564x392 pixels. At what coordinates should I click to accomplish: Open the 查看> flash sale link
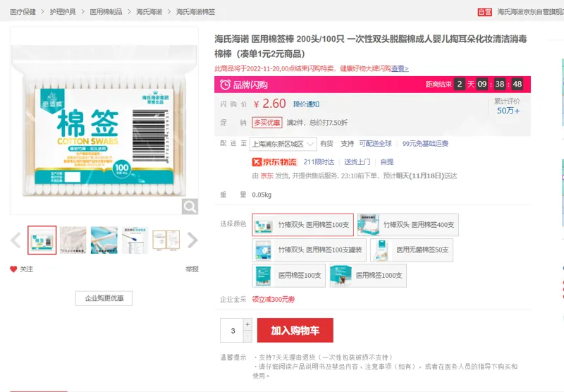(x=400, y=68)
